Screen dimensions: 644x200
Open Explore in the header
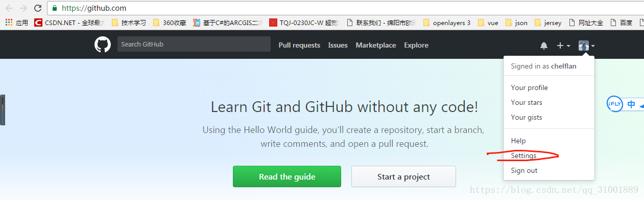click(416, 45)
